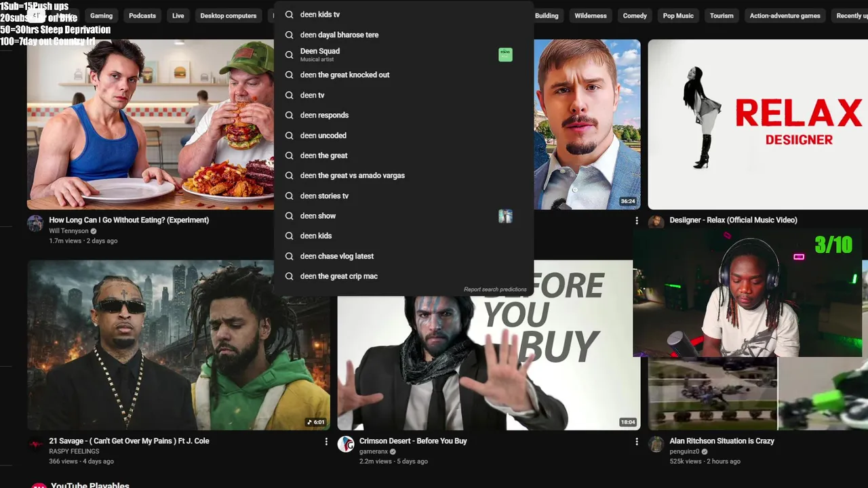Choose suggestion 'deen kids'
Image resolution: width=868 pixels, height=488 pixels.
403,236
